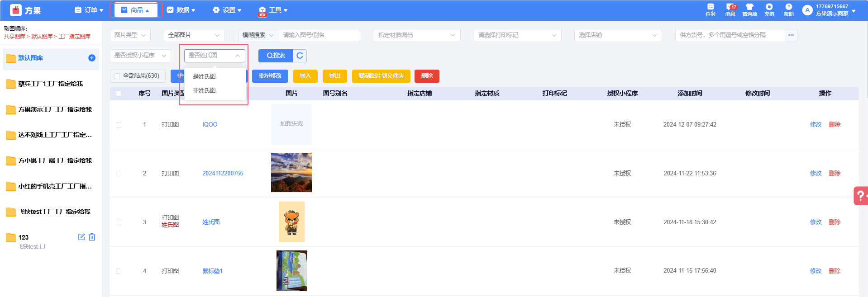This screenshot has height=297, width=868.
Task: Check the row 4 鼠标垫1 checkbox
Action: tap(119, 271)
